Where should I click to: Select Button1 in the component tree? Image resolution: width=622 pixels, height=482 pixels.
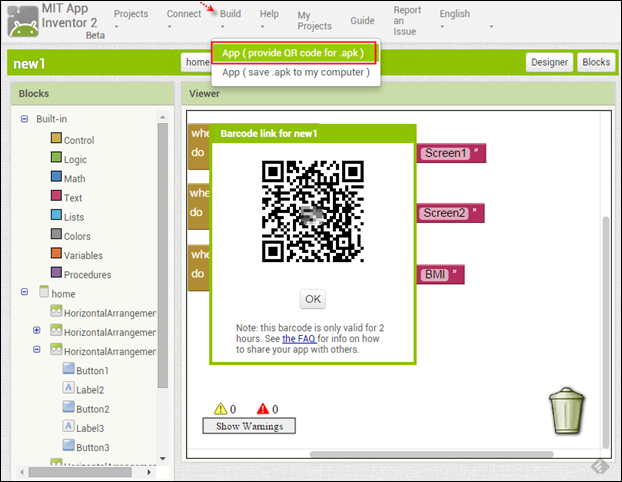click(x=92, y=371)
